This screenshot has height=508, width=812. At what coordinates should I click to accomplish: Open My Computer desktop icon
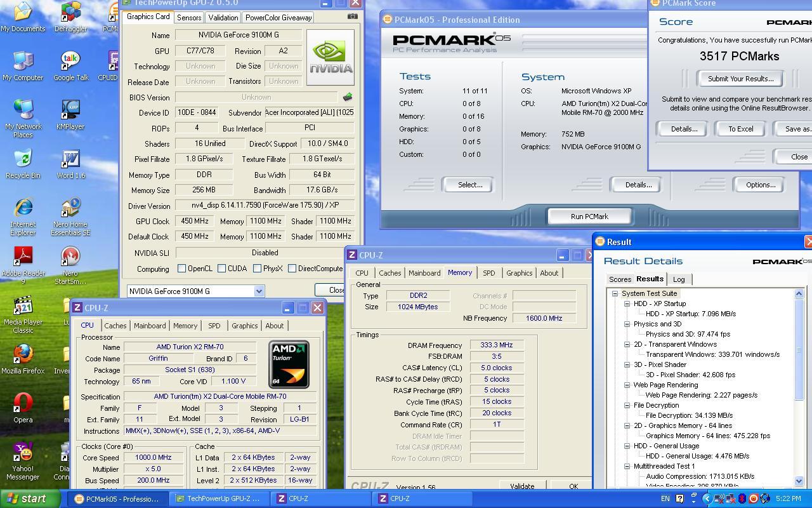[23, 66]
